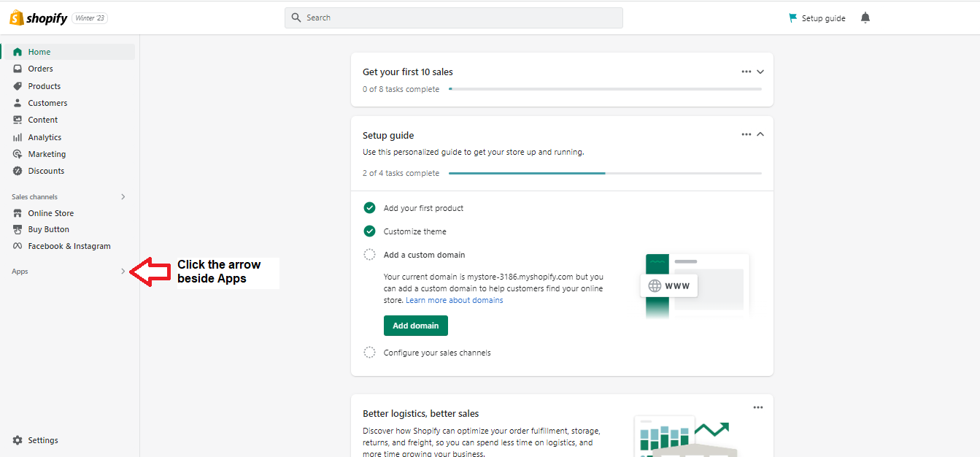Click the Customers person icon

(x=18, y=103)
